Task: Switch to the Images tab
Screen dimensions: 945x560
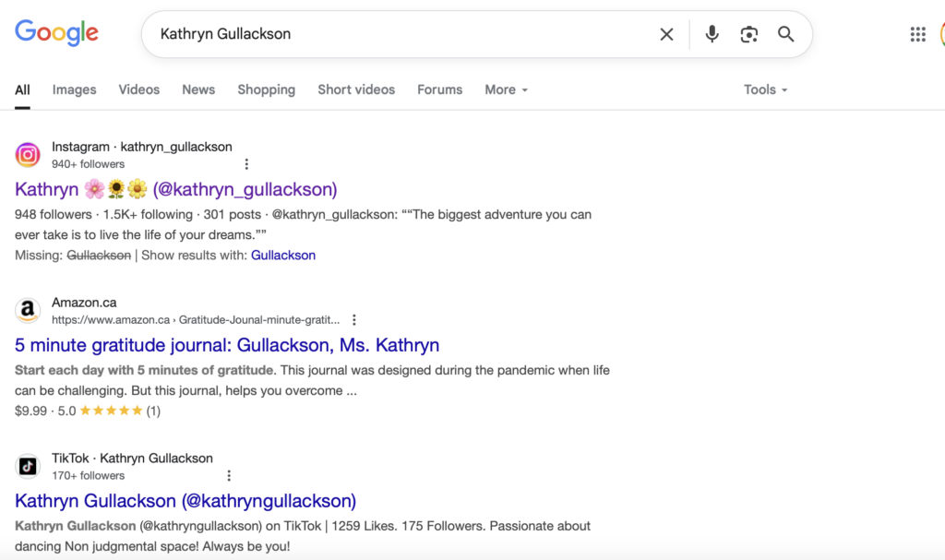Action: pyautogui.click(x=74, y=89)
